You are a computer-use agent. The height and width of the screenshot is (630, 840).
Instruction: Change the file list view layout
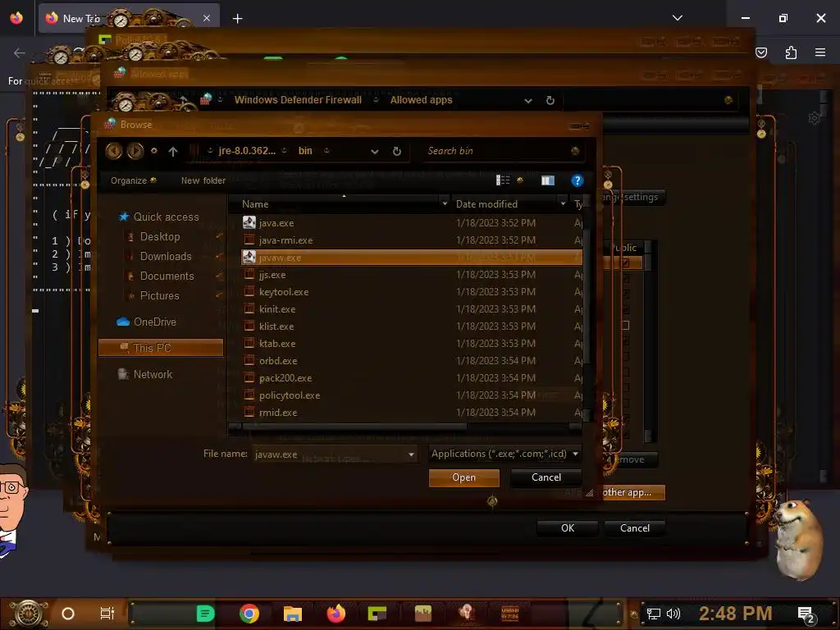[503, 180]
